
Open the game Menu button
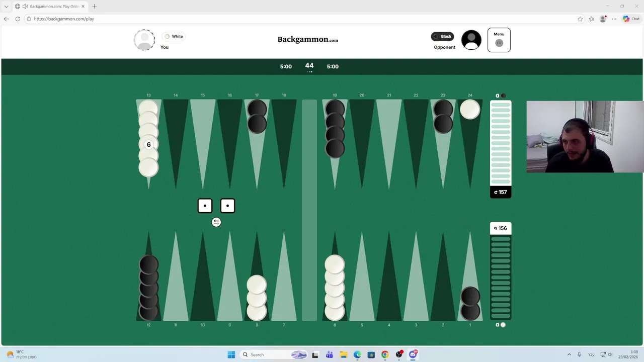(499, 40)
